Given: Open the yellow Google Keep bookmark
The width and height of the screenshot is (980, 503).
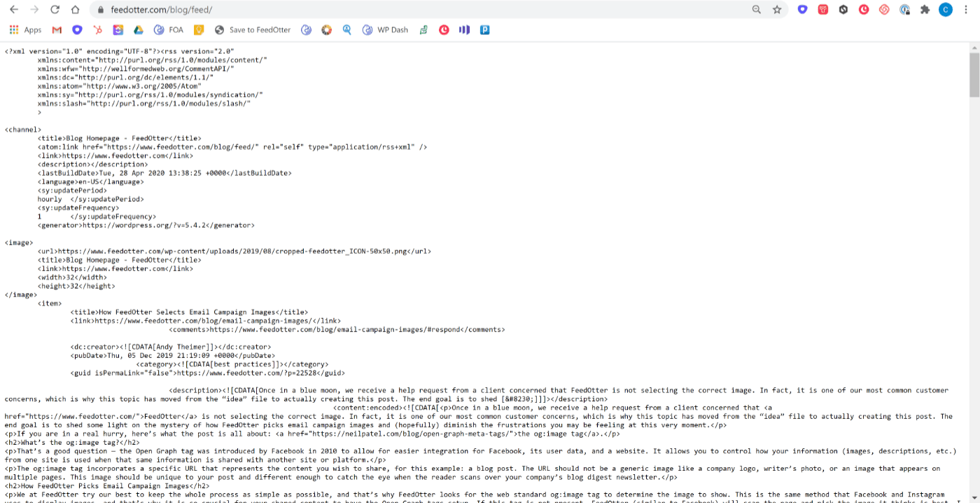Looking at the screenshot, I should coord(199,30).
